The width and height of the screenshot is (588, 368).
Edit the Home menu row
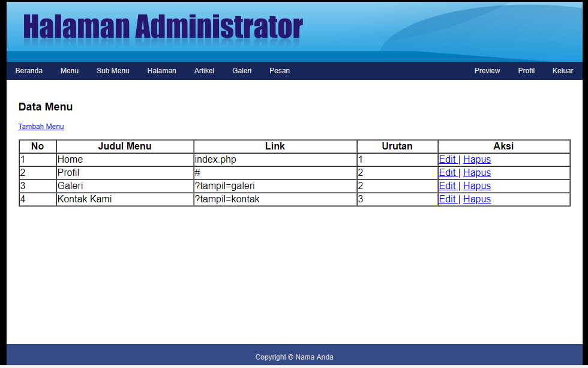coord(448,160)
